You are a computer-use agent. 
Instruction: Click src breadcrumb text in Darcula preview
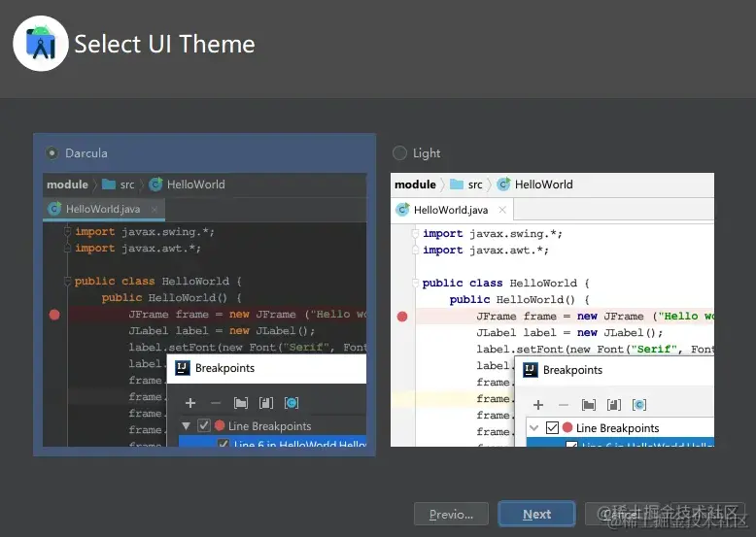[127, 185]
